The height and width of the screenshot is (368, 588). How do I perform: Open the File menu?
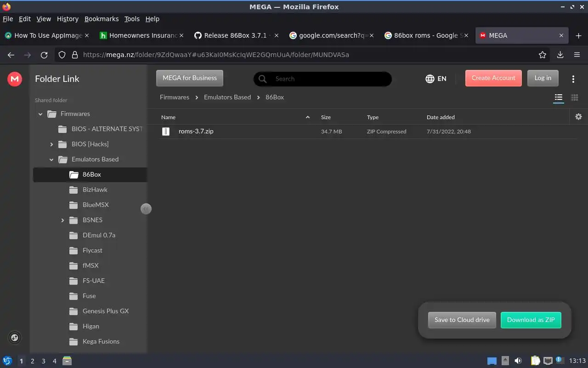[8, 19]
